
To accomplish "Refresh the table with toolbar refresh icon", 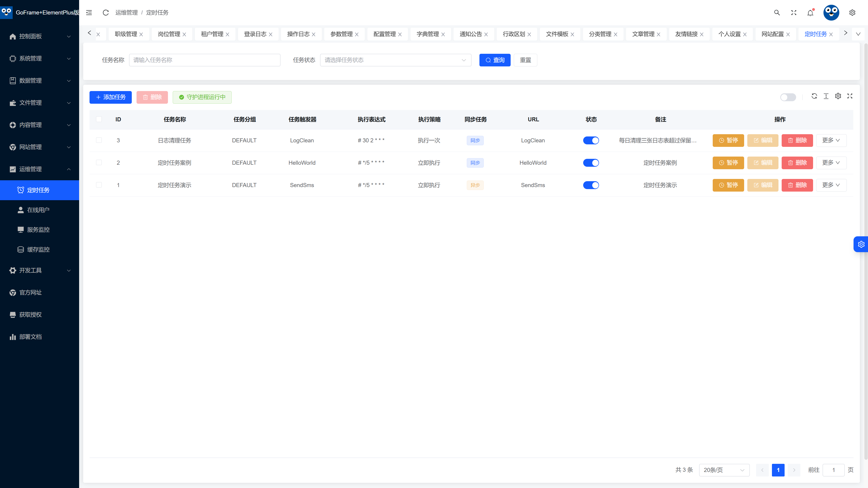I will (814, 96).
